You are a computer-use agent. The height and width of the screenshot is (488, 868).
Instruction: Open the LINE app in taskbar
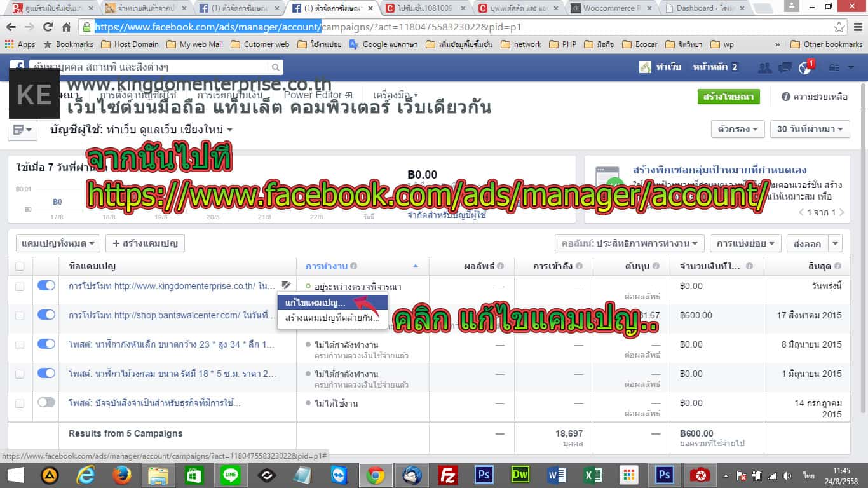[x=230, y=475]
